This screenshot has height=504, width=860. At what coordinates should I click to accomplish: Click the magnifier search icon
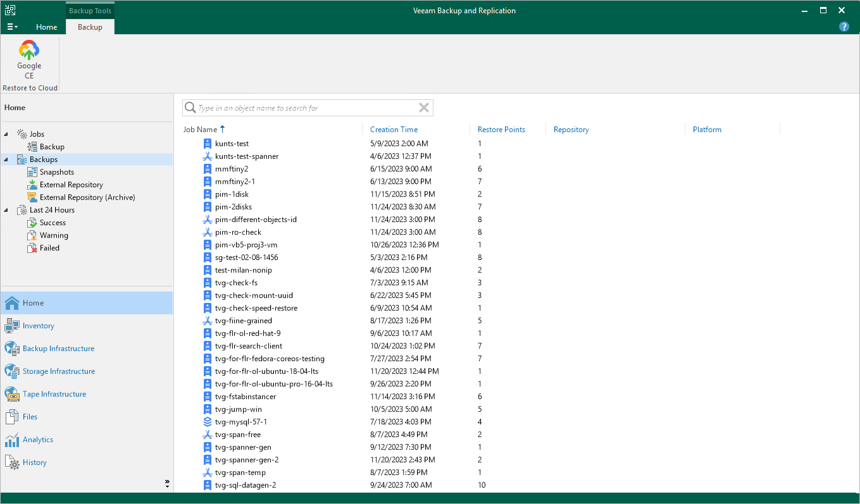(x=190, y=108)
